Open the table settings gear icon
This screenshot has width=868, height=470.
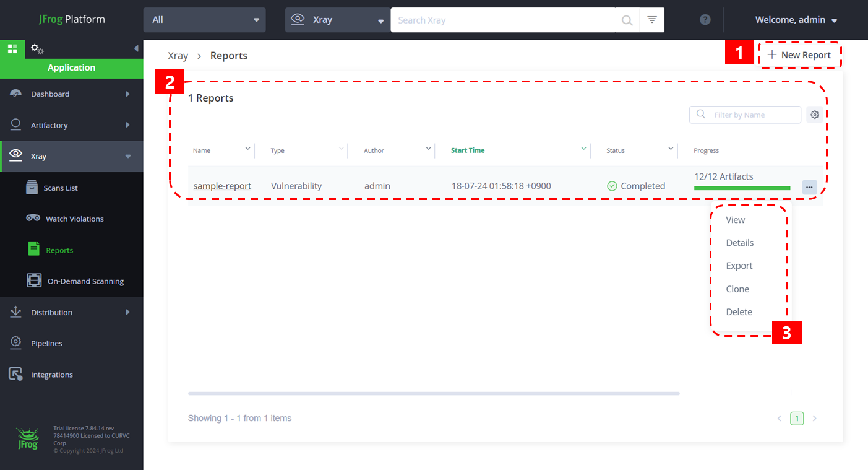(815, 115)
